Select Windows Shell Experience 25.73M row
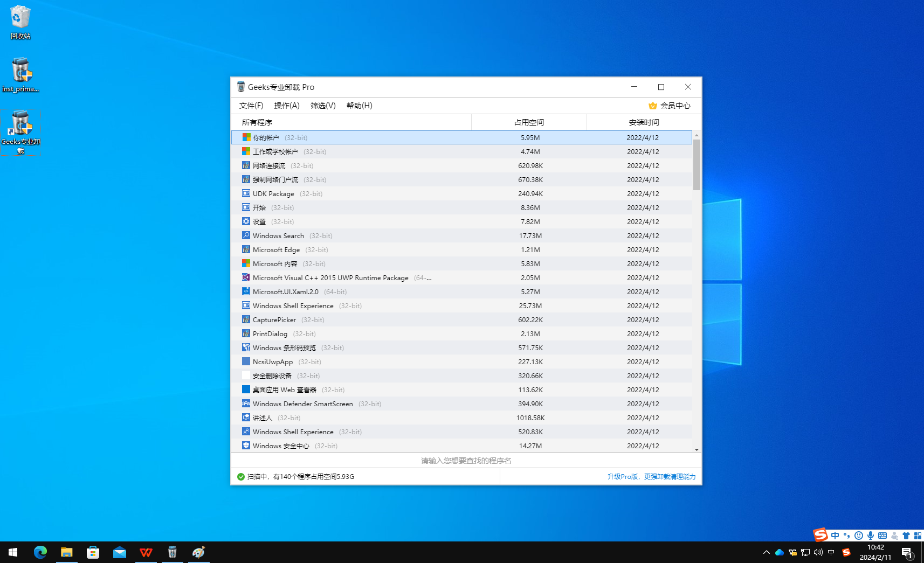This screenshot has height=563, width=924. (x=462, y=305)
